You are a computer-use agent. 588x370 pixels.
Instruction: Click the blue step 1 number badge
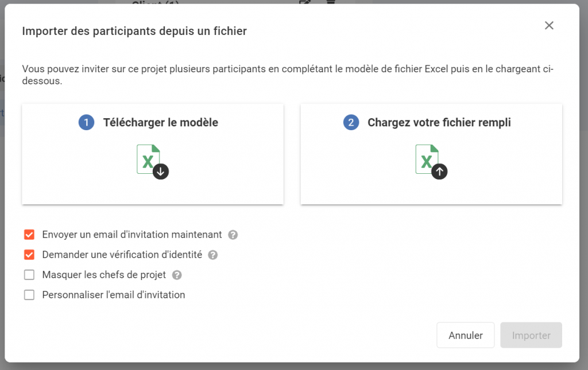coord(86,123)
